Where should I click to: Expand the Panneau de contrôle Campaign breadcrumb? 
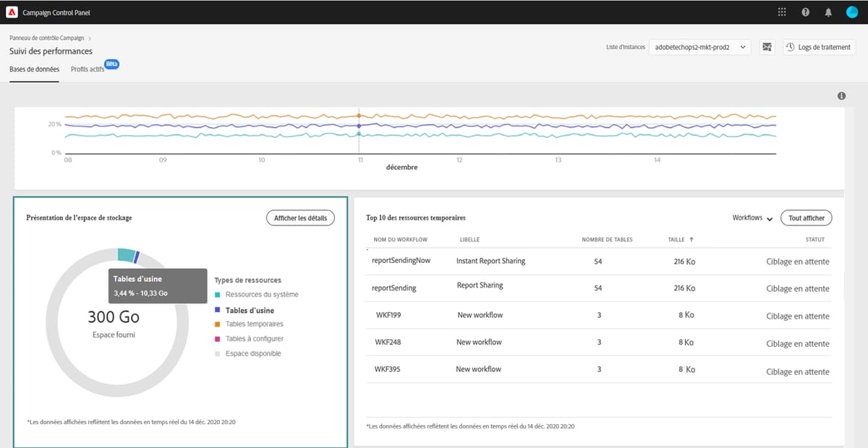[45, 38]
